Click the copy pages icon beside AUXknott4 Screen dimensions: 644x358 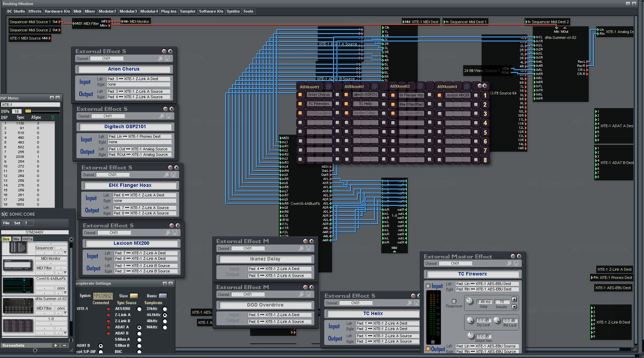467,86
